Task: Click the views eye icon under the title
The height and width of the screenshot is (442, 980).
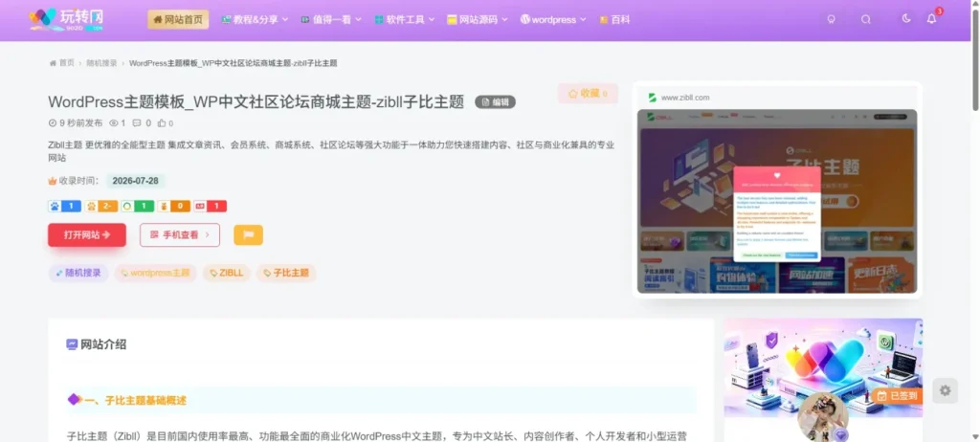Action: click(x=113, y=123)
